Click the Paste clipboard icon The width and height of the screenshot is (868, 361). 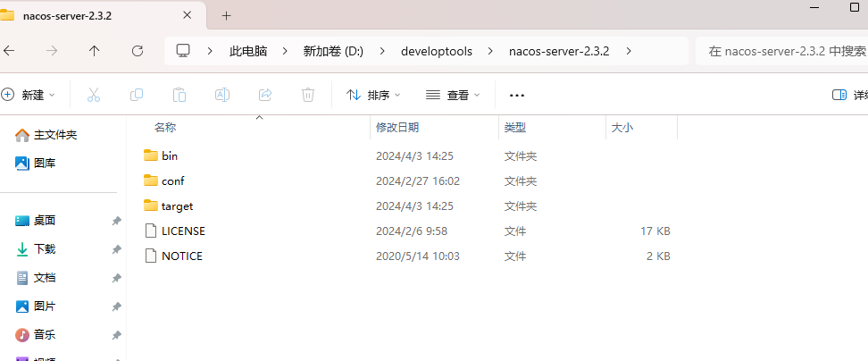179,95
